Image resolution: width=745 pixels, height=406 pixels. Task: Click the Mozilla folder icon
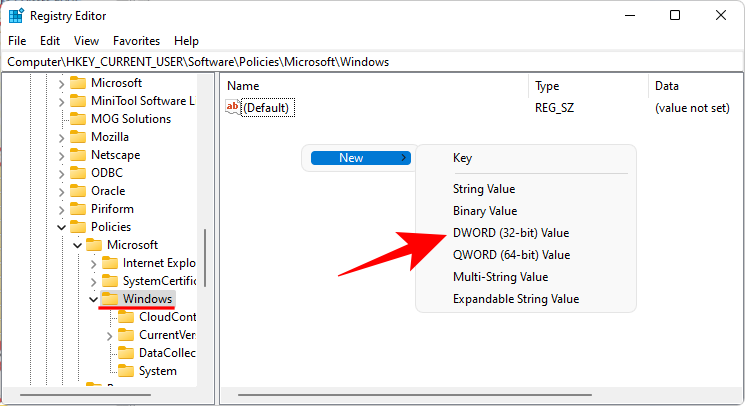point(78,137)
